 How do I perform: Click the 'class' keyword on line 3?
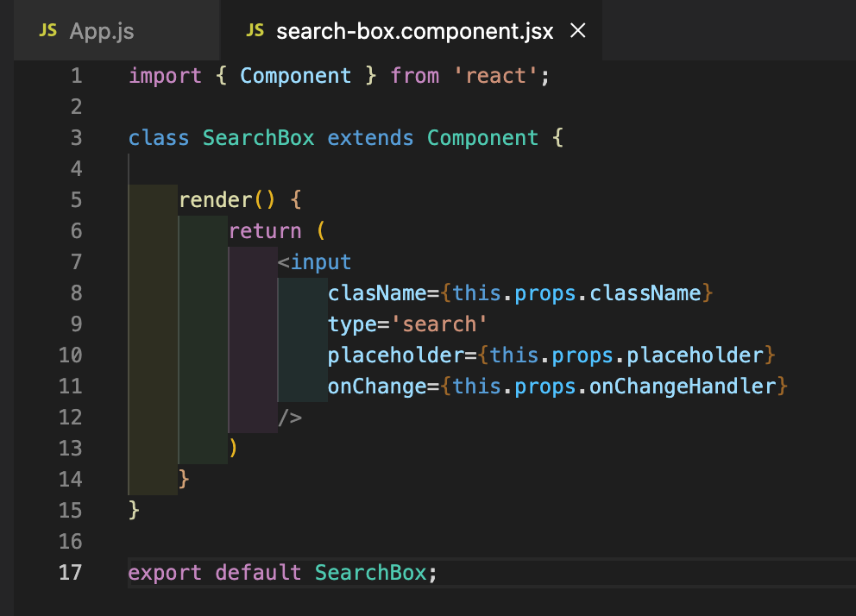(x=159, y=138)
